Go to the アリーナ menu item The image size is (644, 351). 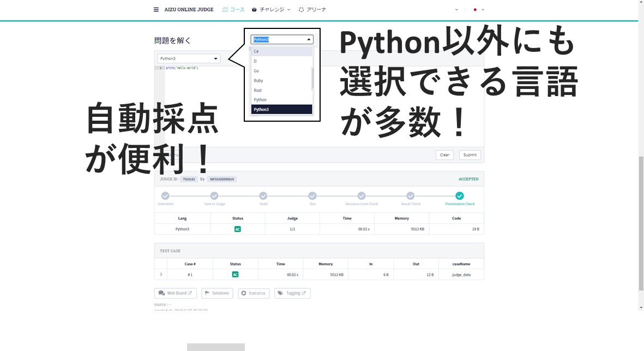(x=312, y=9)
